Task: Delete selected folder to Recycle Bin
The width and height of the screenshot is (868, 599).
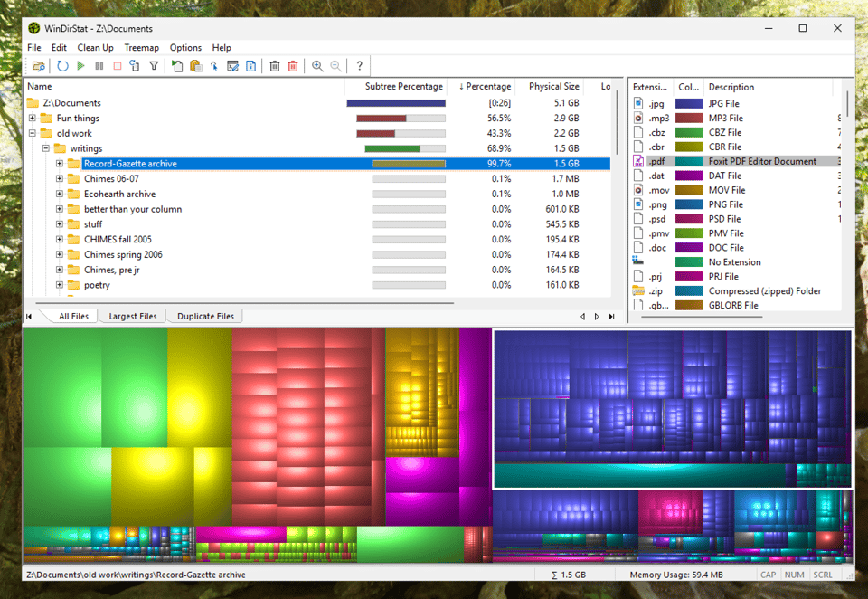Action: (275, 65)
